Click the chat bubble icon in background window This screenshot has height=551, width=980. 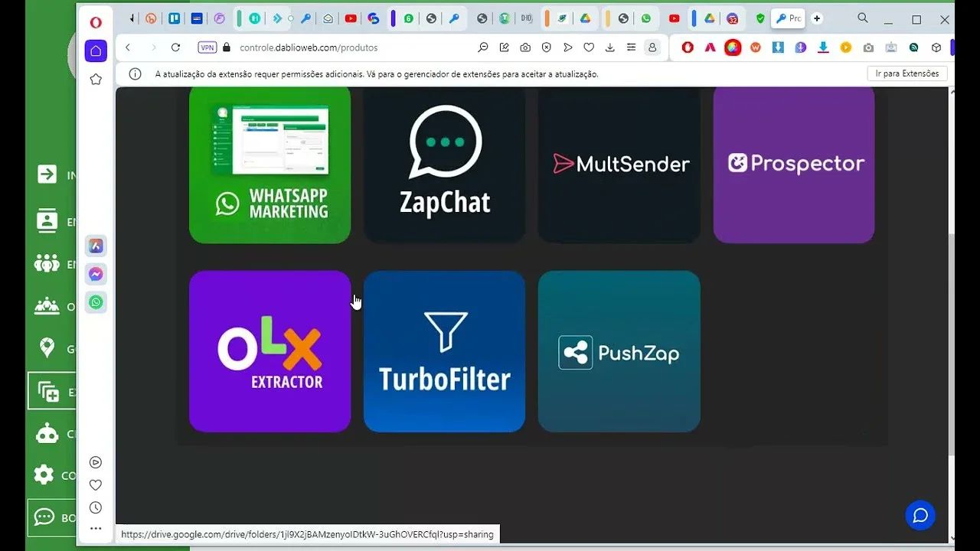[44, 517]
